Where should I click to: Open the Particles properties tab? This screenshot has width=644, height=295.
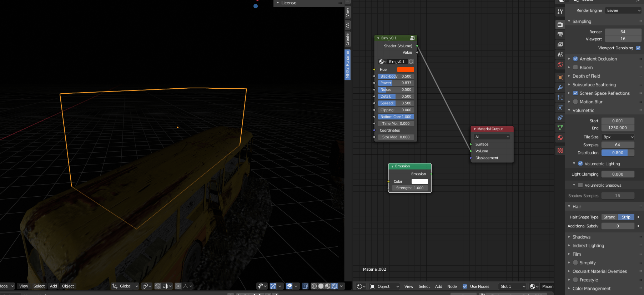point(560,98)
